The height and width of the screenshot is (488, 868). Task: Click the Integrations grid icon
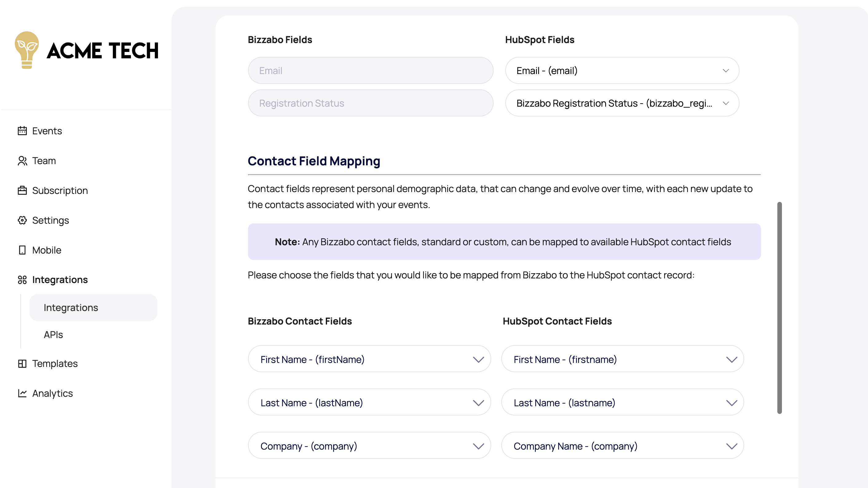(x=22, y=280)
